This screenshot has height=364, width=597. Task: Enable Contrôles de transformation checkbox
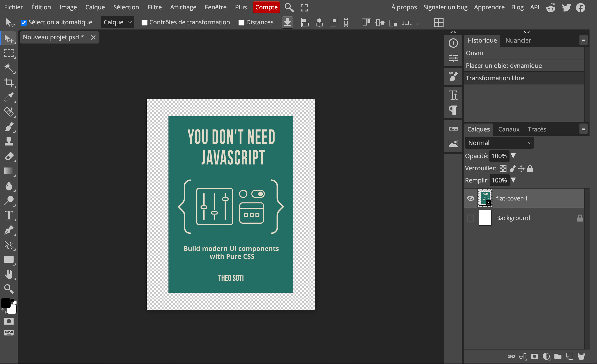pos(144,22)
